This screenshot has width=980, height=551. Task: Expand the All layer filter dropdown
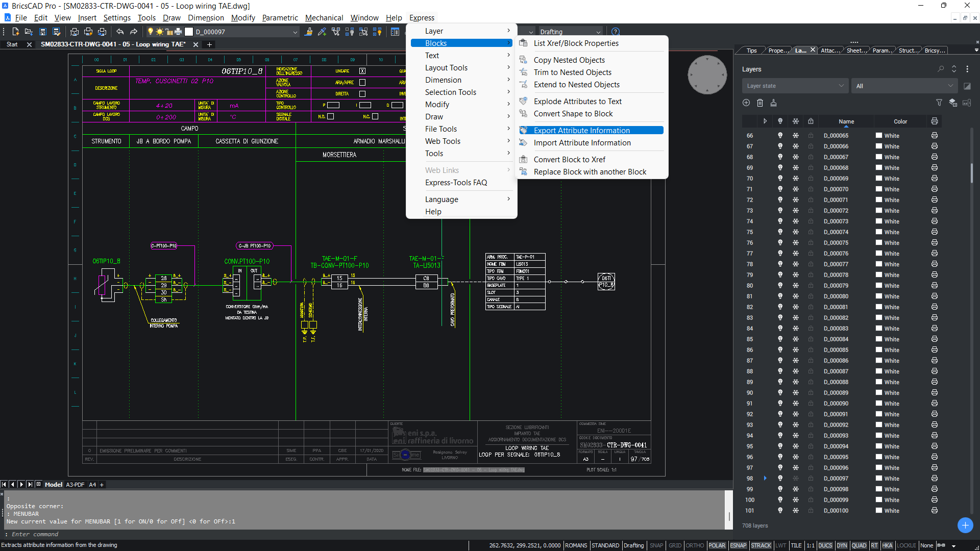point(904,86)
